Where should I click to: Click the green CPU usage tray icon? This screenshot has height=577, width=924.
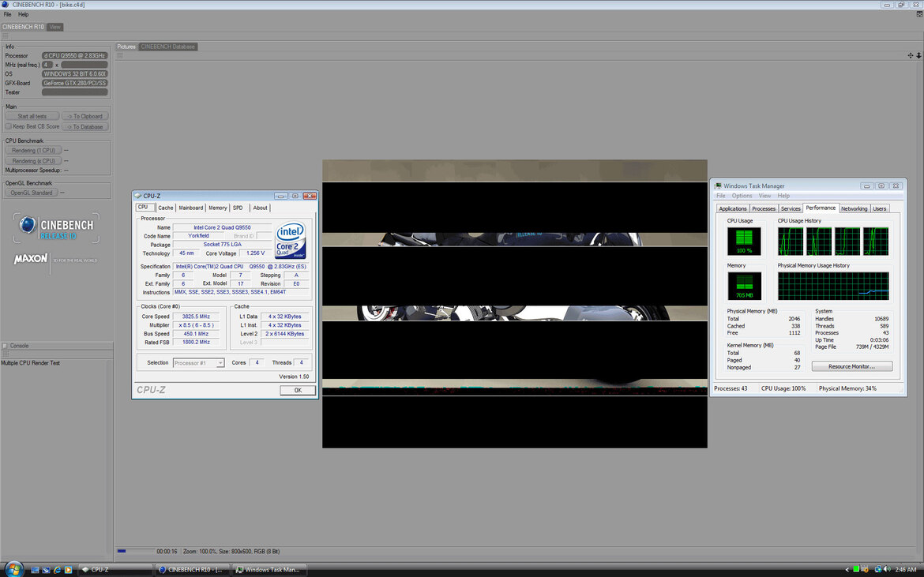[x=856, y=569]
